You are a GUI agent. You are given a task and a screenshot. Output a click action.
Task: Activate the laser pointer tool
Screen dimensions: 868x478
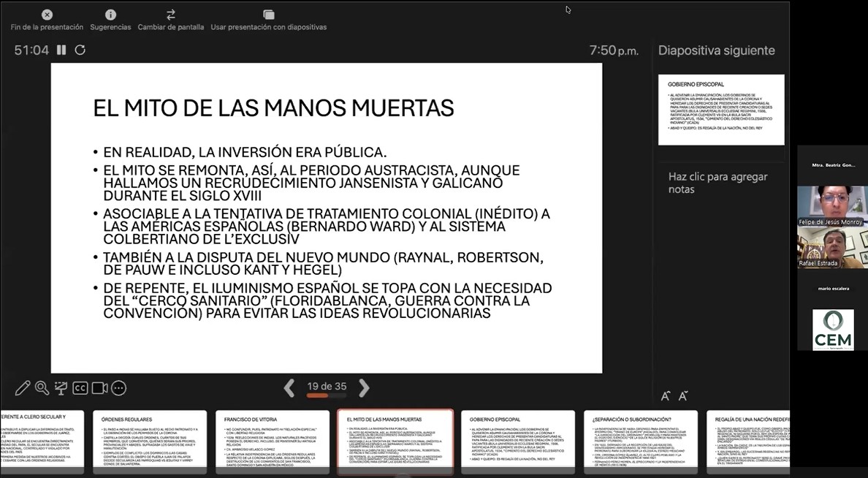click(x=61, y=388)
